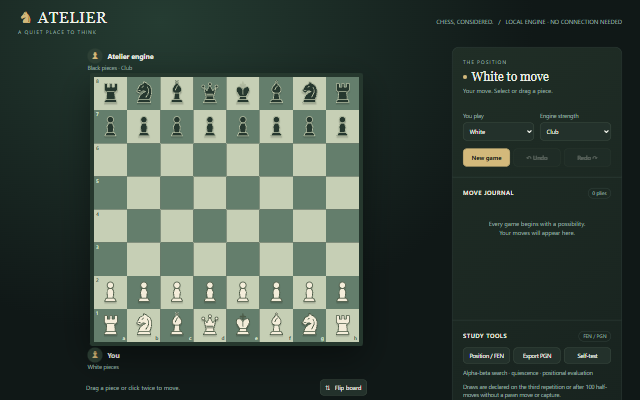Select the white queen on d1
640x400 pixels.
coord(210,325)
